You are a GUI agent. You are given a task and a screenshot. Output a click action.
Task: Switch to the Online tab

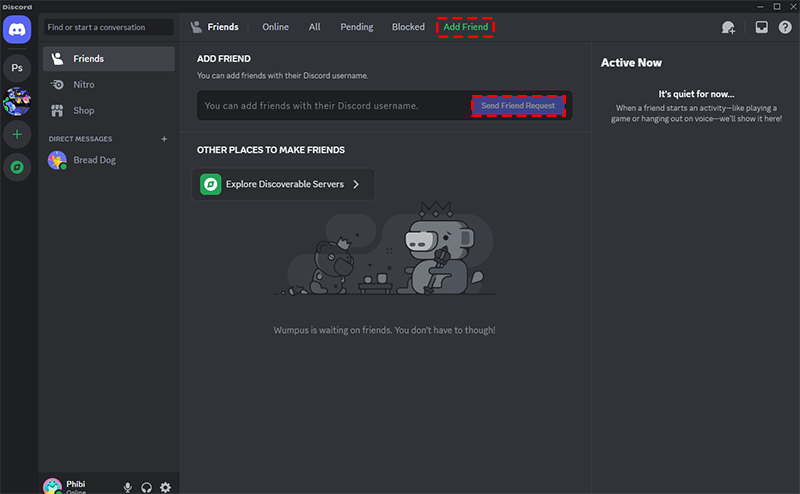(x=275, y=27)
